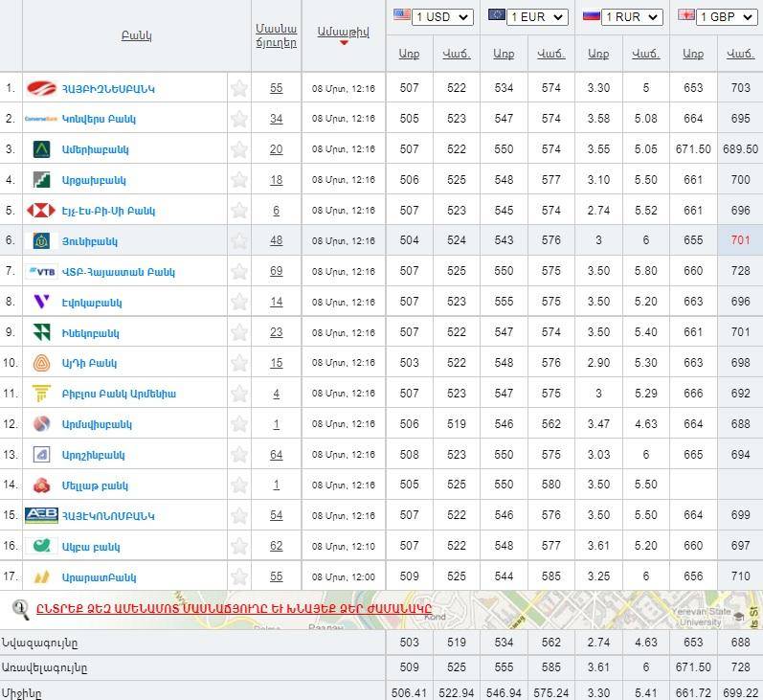Click the AEB Հայէկոնոմբանկ logo
Screen dimensions: 763x700
click(41, 515)
